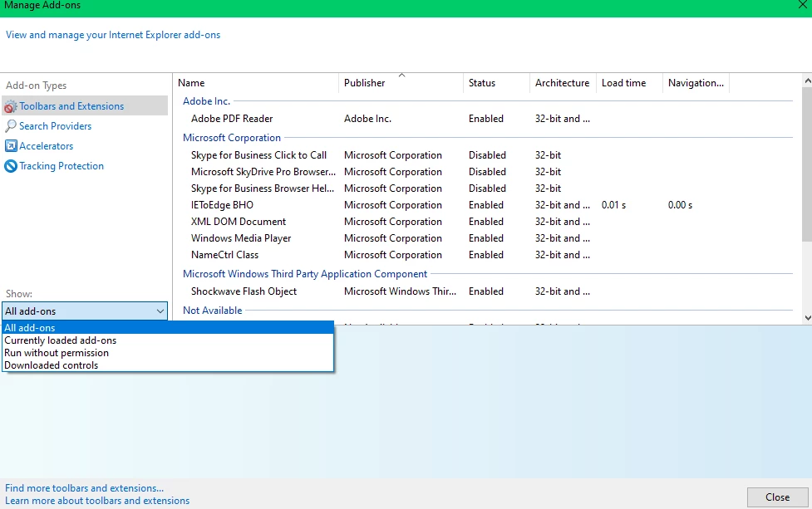This screenshot has width=812, height=509.
Task: Select the NameCtrl Class add-on
Action: coord(487,254)
